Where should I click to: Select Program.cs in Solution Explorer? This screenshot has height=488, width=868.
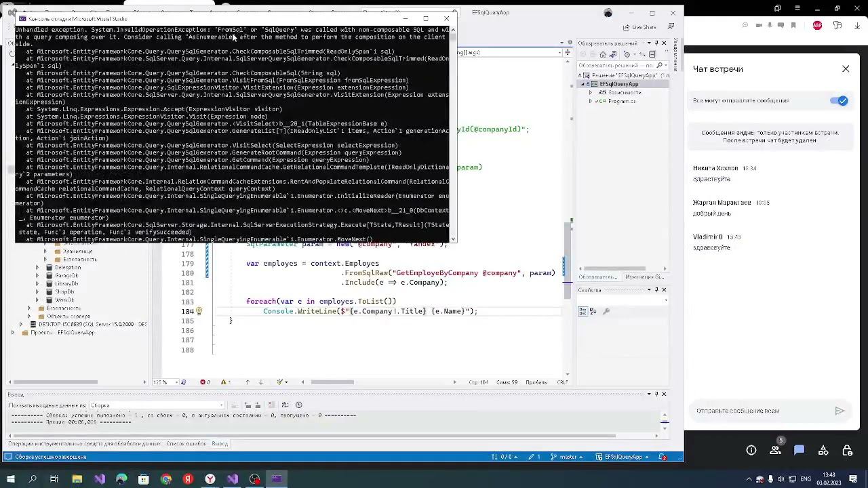pyautogui.click(x=622, y=101)
